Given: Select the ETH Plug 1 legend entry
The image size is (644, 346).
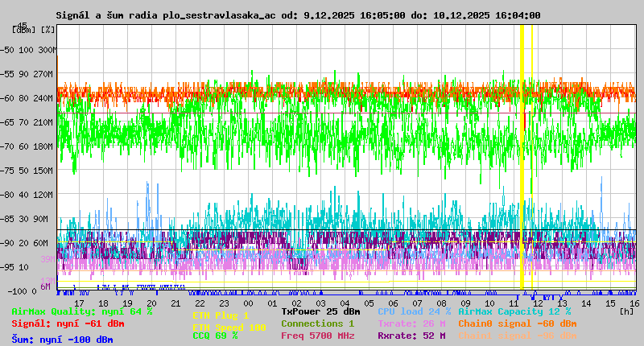Looking at the screenshot, I should [x=221, y=316].
